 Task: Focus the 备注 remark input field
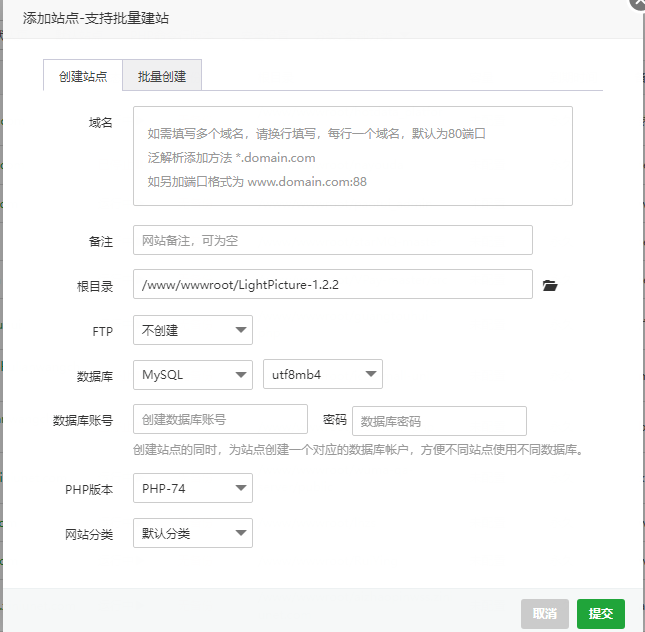[333, 240]
